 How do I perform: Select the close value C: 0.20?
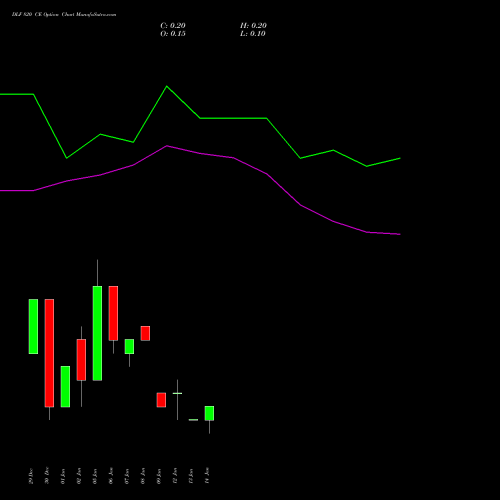pyautogui.click(x=173, y=26)
